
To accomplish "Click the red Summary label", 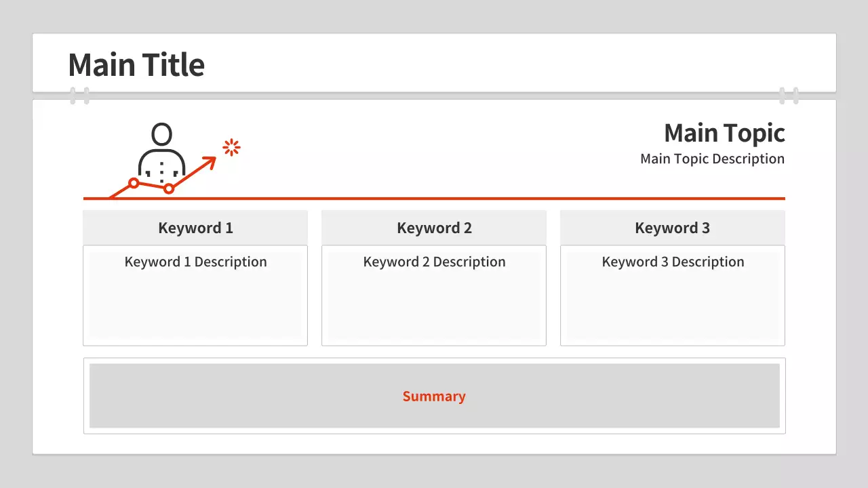I will (434, 396).
